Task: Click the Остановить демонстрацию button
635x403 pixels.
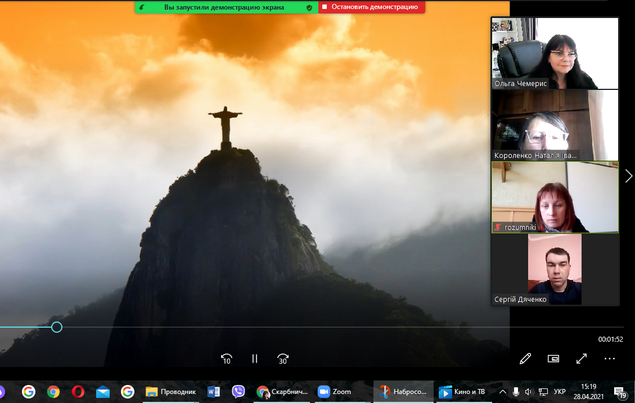Action: point(371,7)
